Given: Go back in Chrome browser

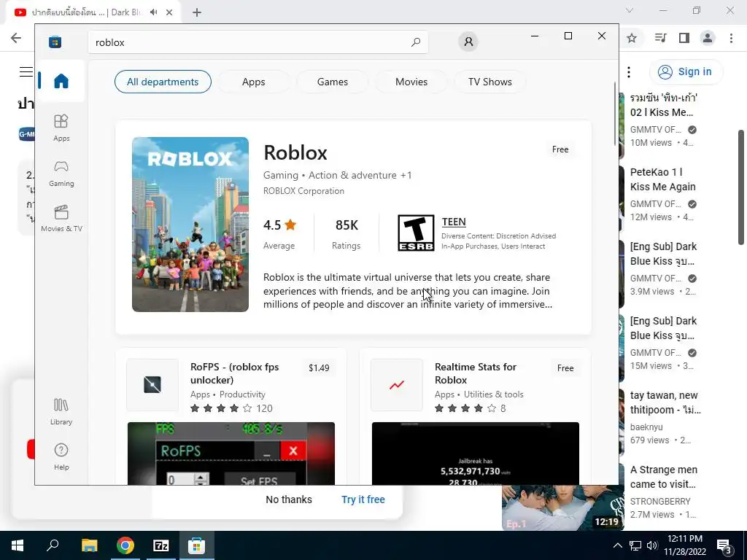Looking at the screenshot, I should 16,38.
